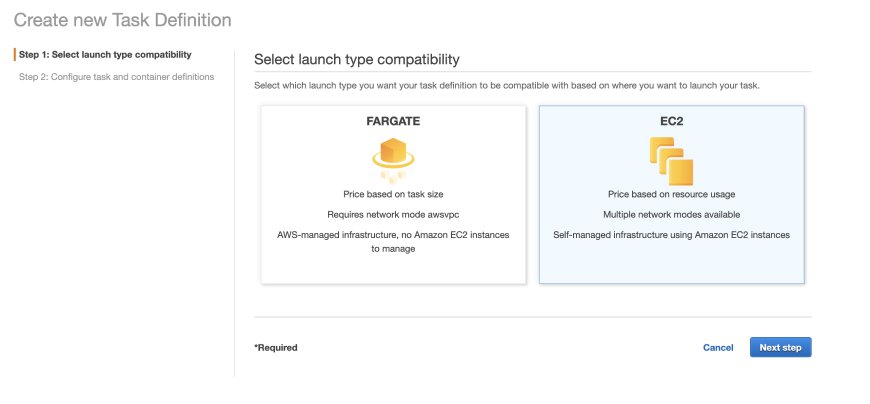Screen dimensions: 870x404
Task: Cancel task definition creation
Action: [718, 347]
